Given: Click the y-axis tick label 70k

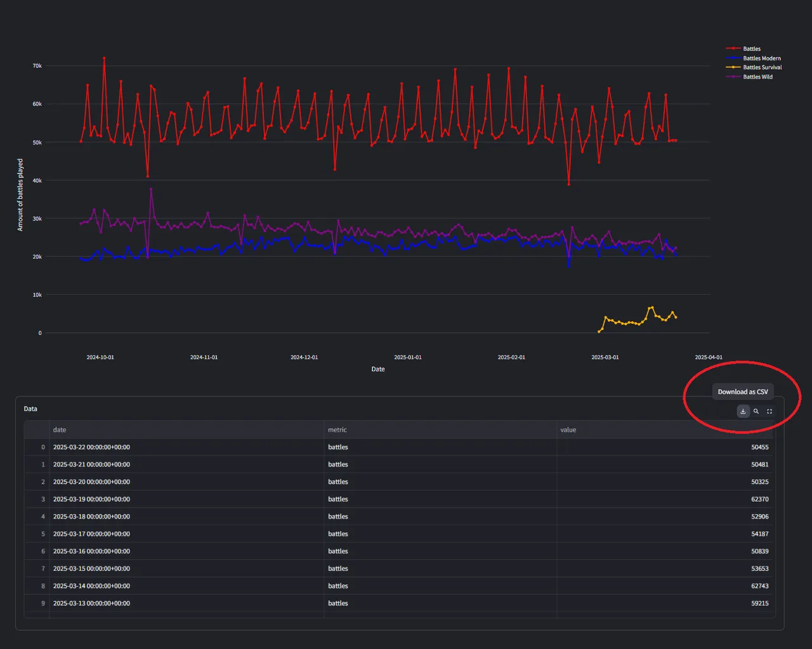Looking at the screenshot, I should [x=37, y=66].
